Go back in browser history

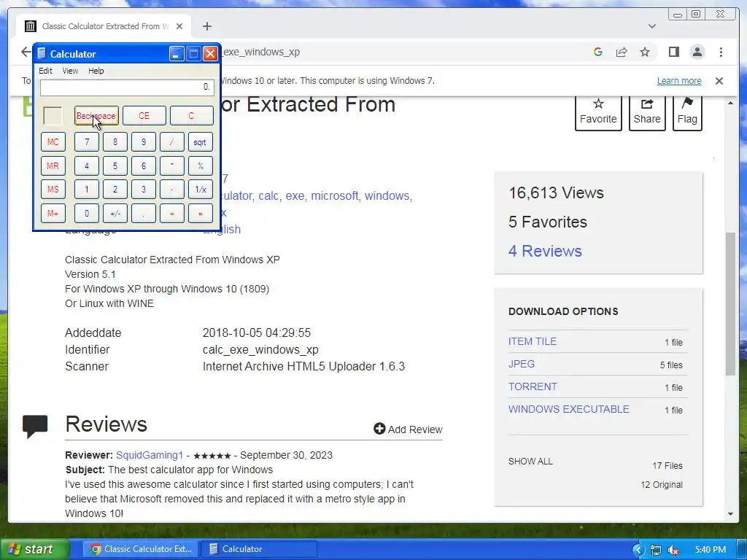coord(26,52)
